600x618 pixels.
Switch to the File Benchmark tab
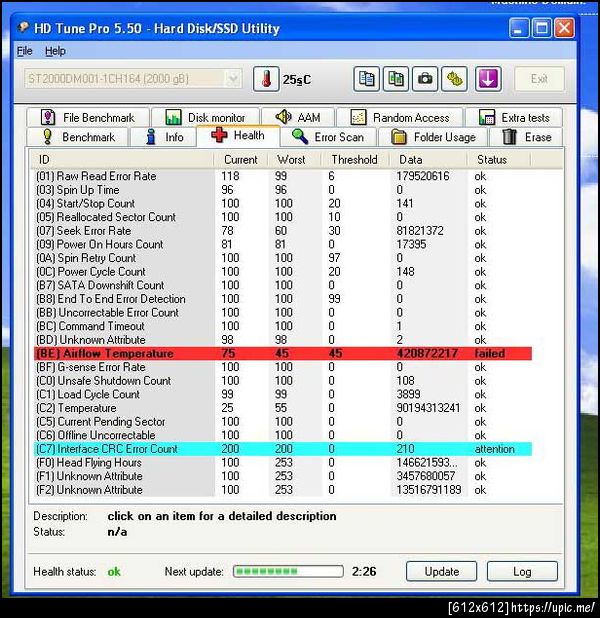coord(88,117)
